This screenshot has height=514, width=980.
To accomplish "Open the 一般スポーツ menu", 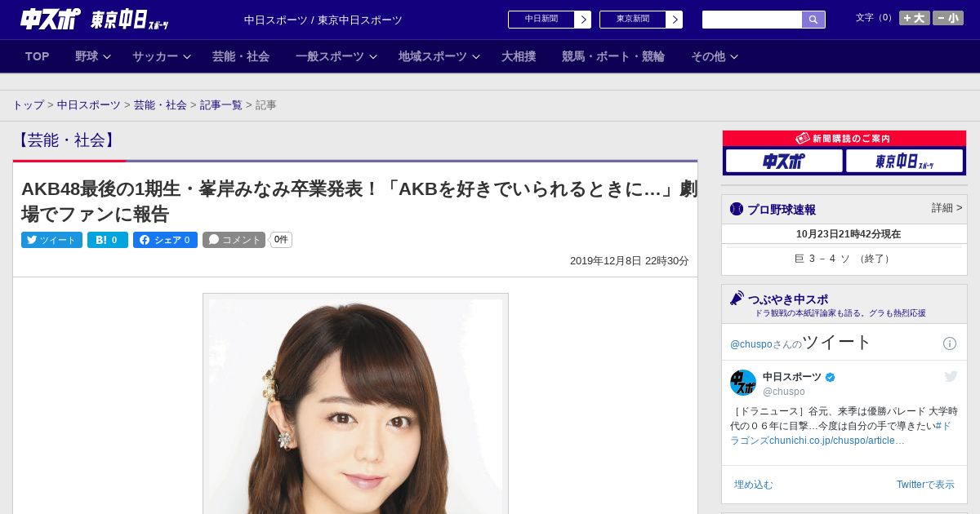I will [330, 56].
